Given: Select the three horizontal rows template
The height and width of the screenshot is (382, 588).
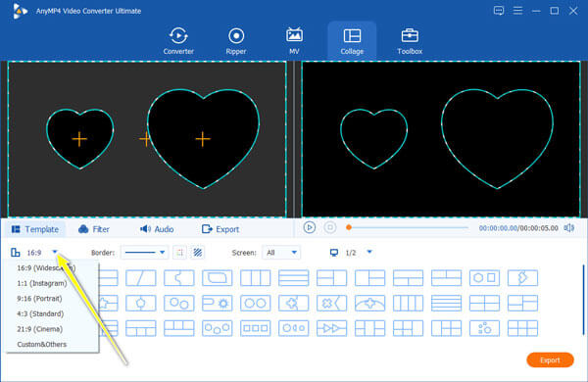Looking at the screenshot, I should [294, 278].
